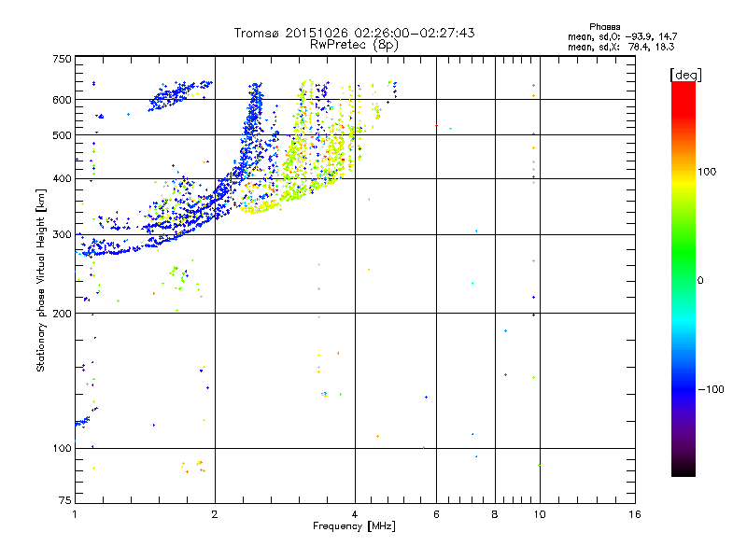Click the y-axis label 'Stationary phase Virtual Height [km]'
The height and width of the screenshot is (560, 747).
(x=40, y=280)
